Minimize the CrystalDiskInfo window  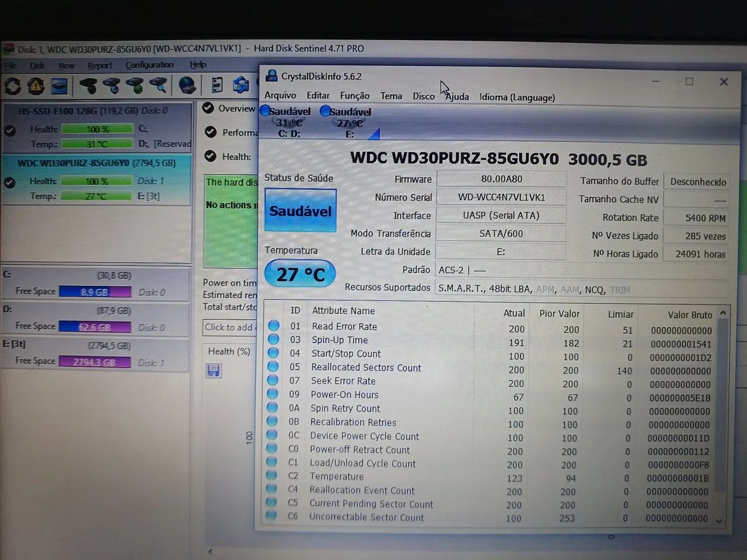pyautogui.click(x=655, y=81)
